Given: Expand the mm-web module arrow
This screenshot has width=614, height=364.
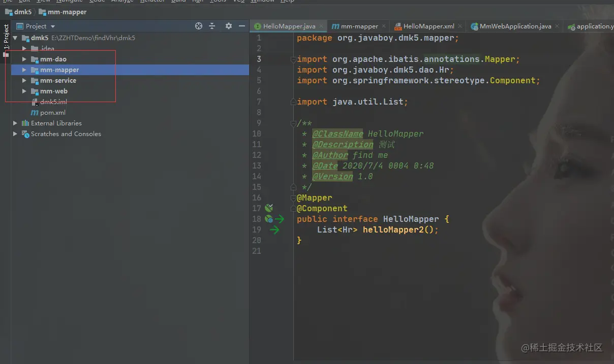Looking at the screenshot, I should coord(24,91).
